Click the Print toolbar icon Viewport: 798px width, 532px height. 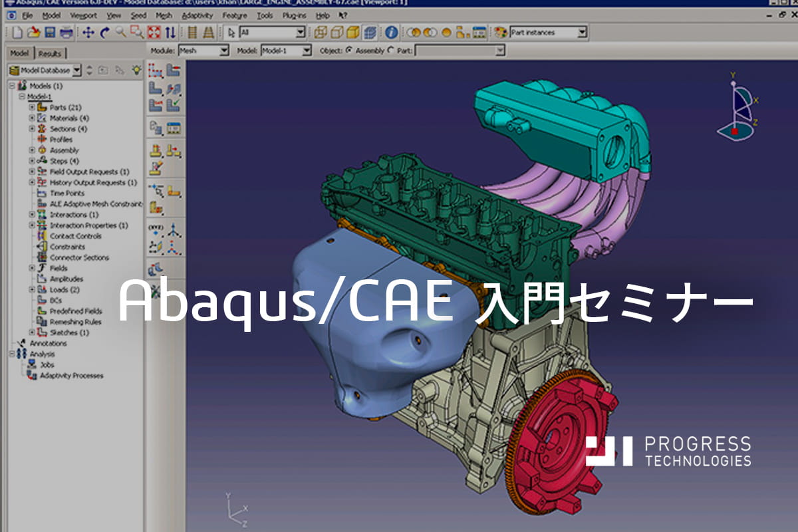66,32
